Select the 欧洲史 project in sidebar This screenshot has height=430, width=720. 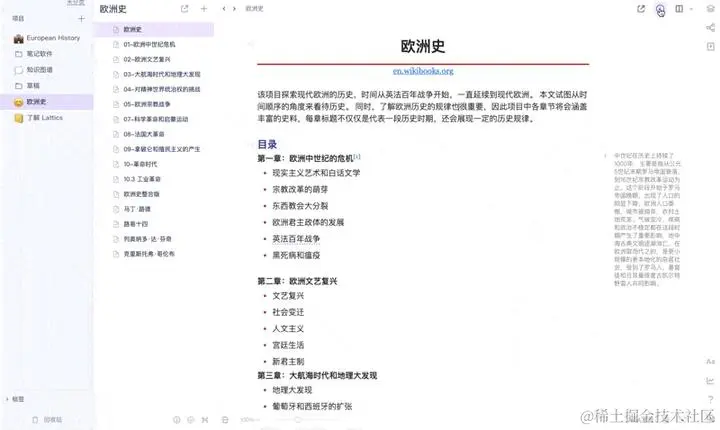[x=47, y=102]
